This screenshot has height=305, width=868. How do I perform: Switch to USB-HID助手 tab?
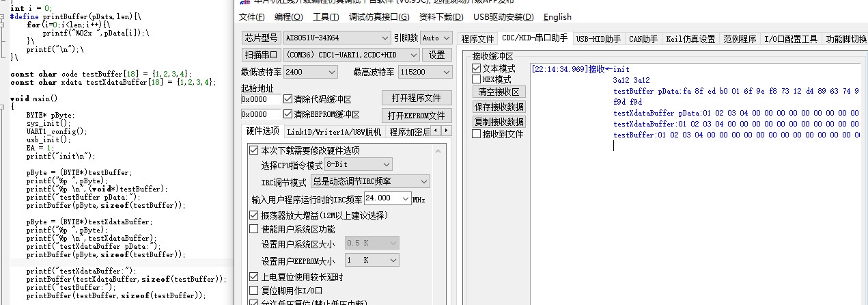(599, 39)
